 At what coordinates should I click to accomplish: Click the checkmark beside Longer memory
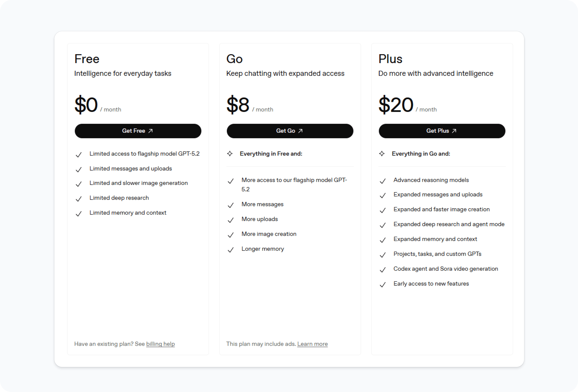(x=230, y=250)
